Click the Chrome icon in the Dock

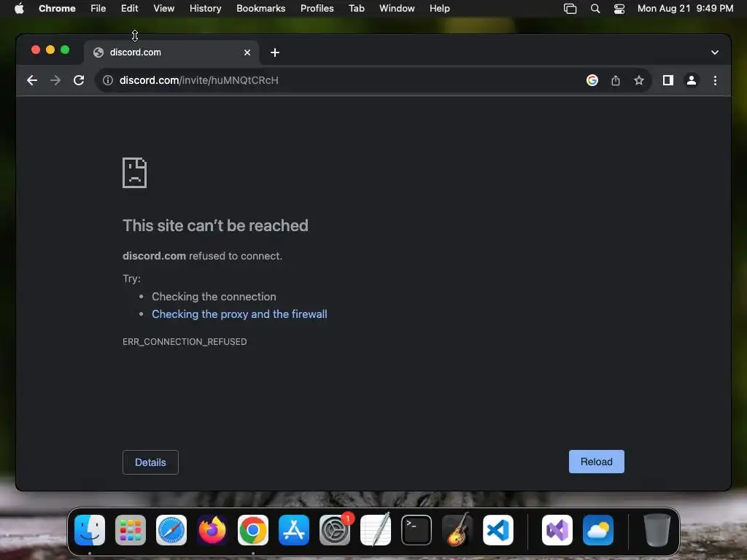coord(253,530)
